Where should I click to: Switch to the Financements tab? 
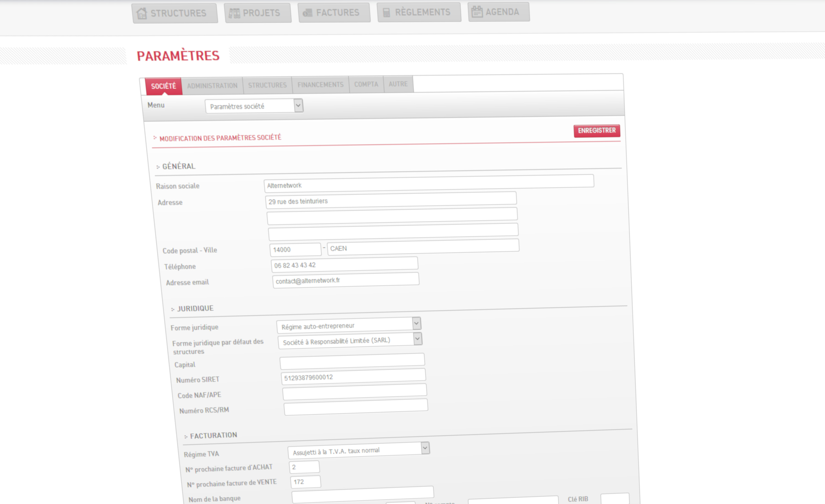[320, 85]
